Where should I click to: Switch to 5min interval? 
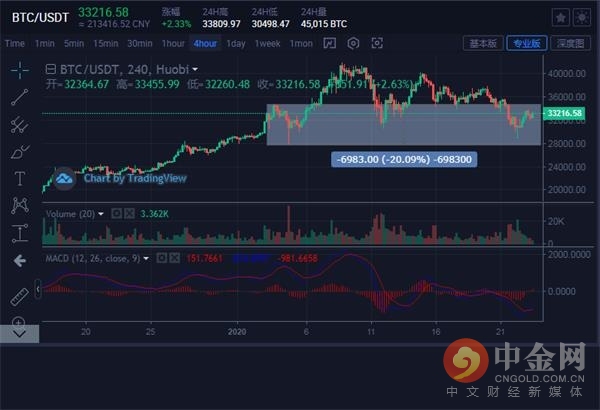(74, 44)
